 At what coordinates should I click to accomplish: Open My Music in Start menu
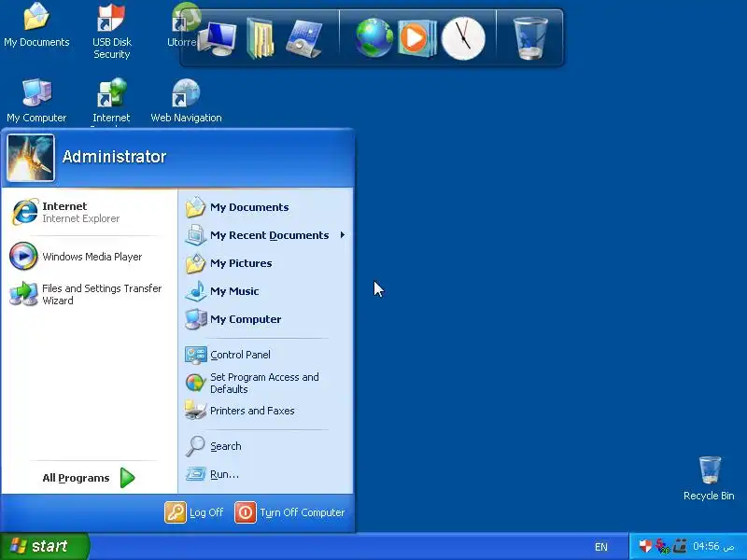[x=265, y=291]
